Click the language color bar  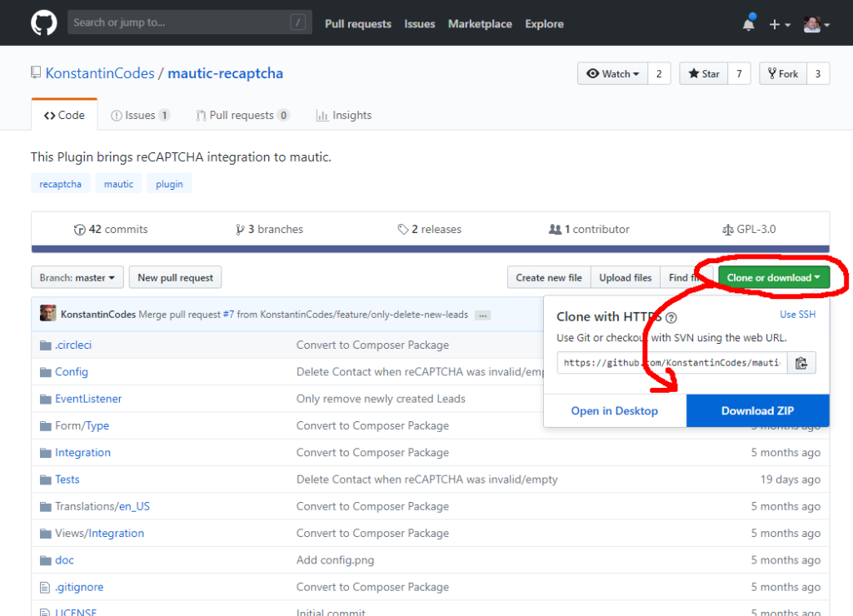click(431, 249)
